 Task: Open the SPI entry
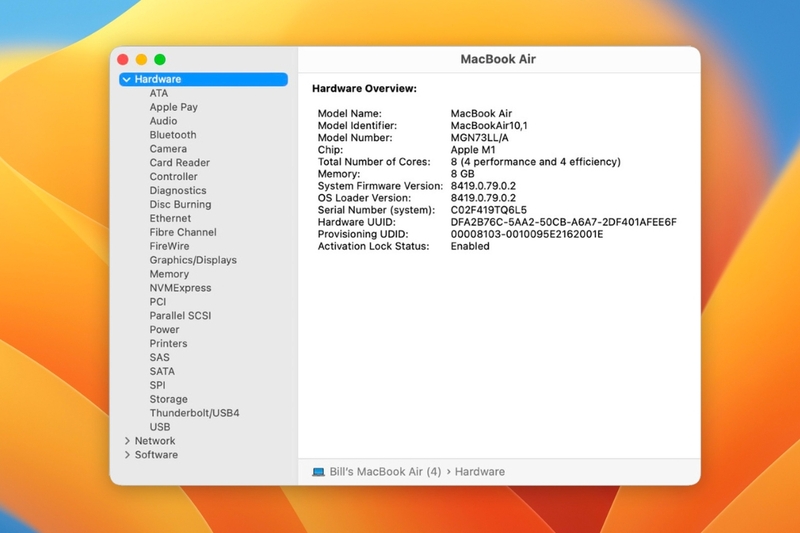click(157, 385)
